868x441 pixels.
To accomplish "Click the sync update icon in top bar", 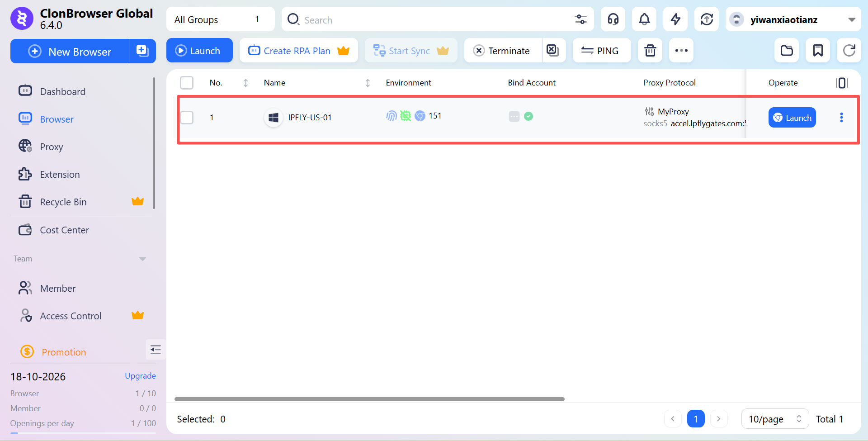I will click(x=707, y=19).
